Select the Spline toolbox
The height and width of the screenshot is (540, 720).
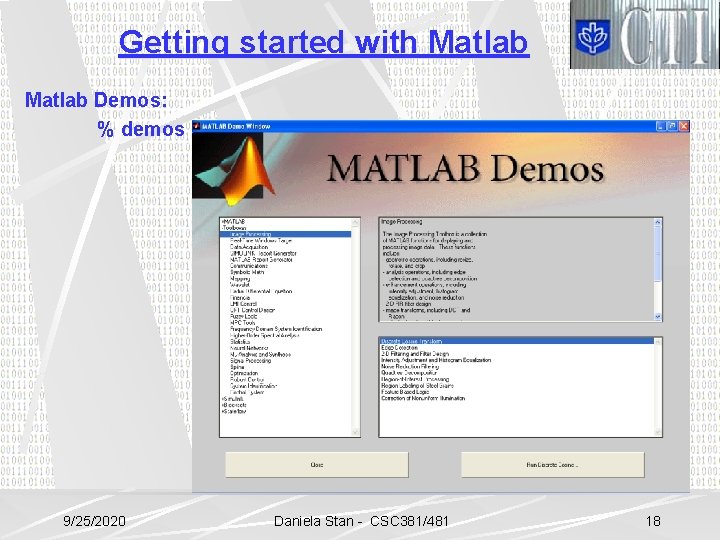tap(237, 367)
